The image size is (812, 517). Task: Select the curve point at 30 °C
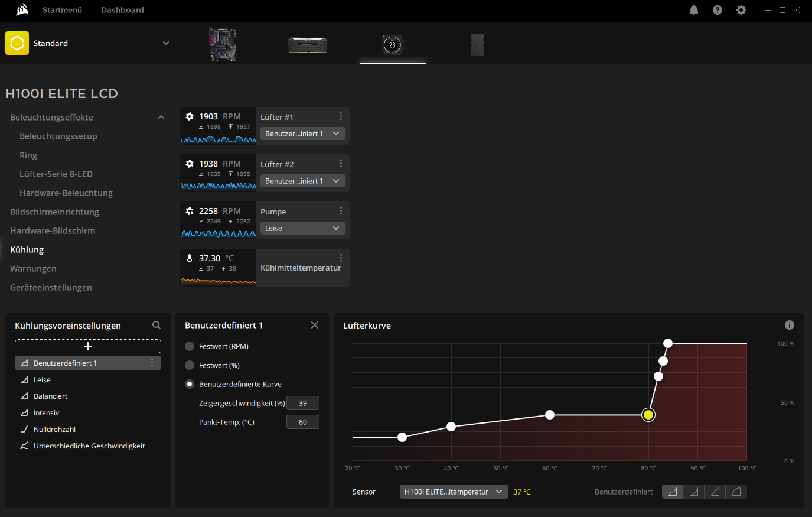(402, 437)
